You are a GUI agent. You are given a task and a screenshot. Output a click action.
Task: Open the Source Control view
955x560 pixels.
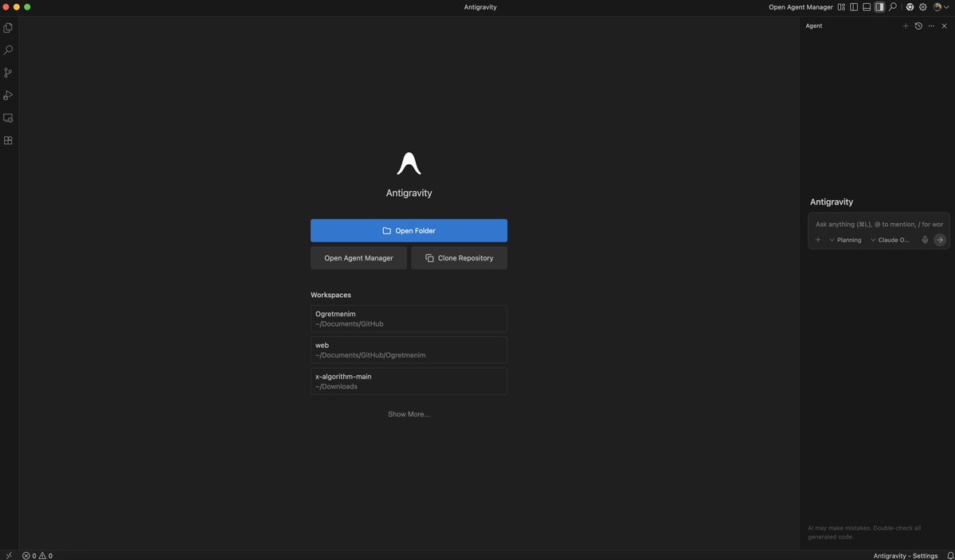tap(8, 72)
